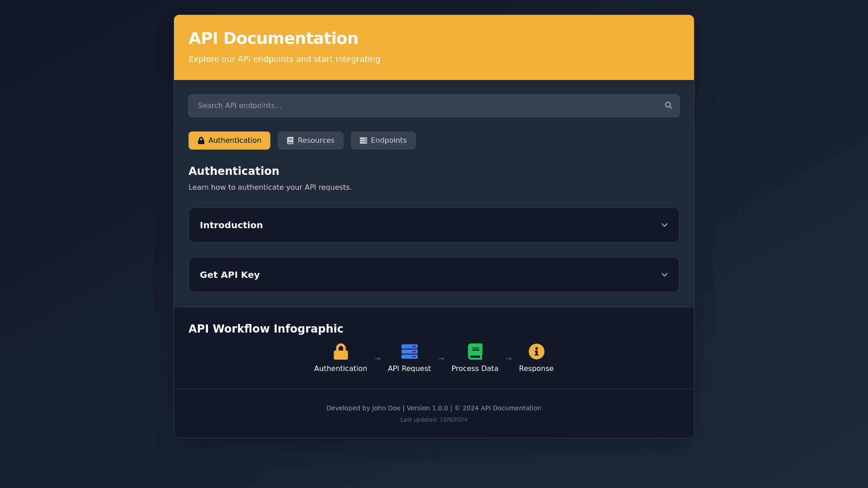Click the orange info Response icon
This screenshot has height=488, width=868.
(536, 352)
